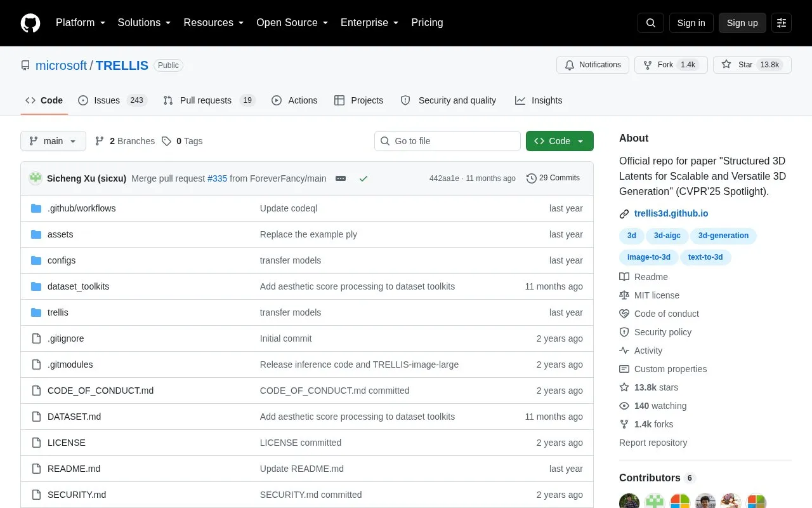Screen dimensions: 812x508
Task: Click the eye icon beside 140 watching
Action: [x=624, y=406]
